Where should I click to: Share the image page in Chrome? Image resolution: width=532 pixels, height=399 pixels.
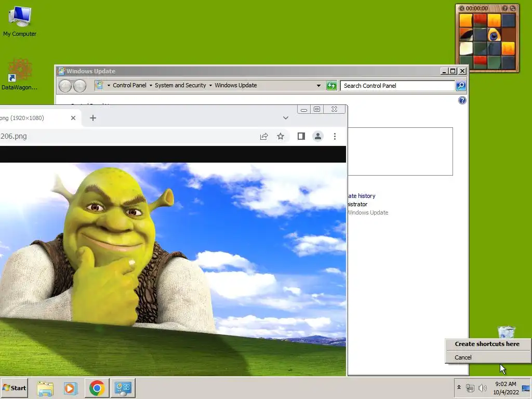tap(263, 137)
